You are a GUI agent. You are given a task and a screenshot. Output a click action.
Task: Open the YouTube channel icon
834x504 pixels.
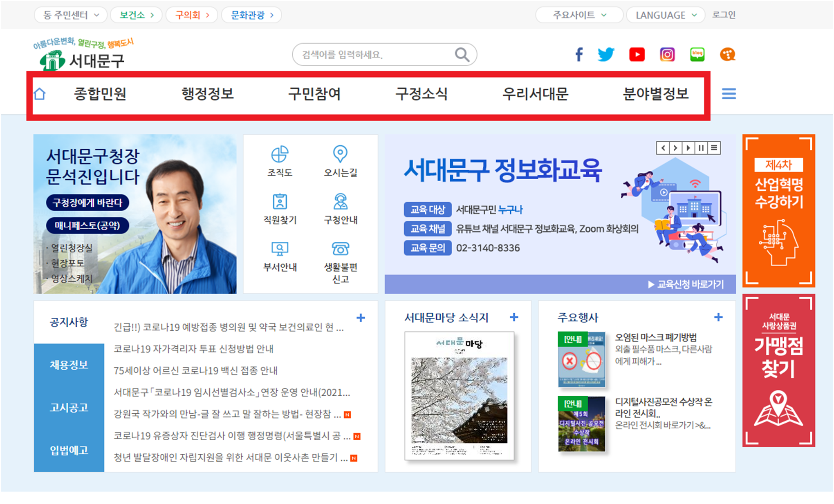[x=637, y=54]
